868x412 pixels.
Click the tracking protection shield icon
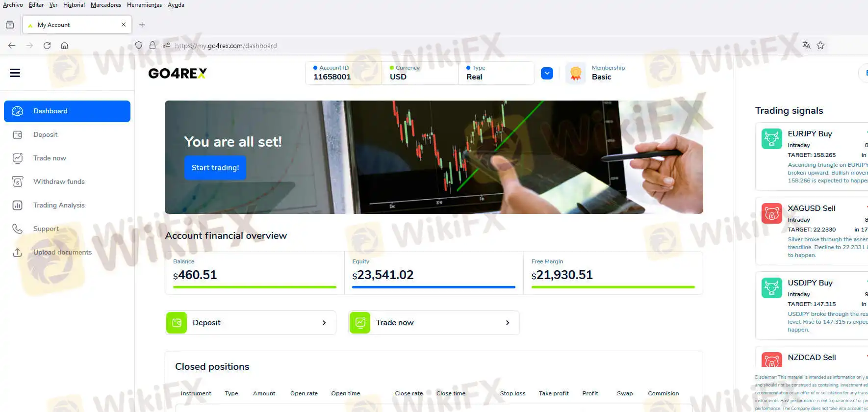[139, 45]
